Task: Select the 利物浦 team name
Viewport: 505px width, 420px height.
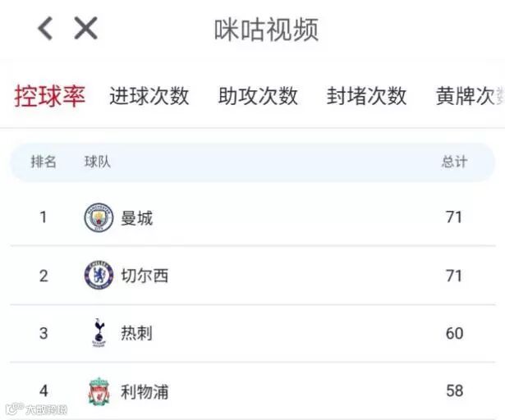Action: pyautogui.click(x=145, y=391)
